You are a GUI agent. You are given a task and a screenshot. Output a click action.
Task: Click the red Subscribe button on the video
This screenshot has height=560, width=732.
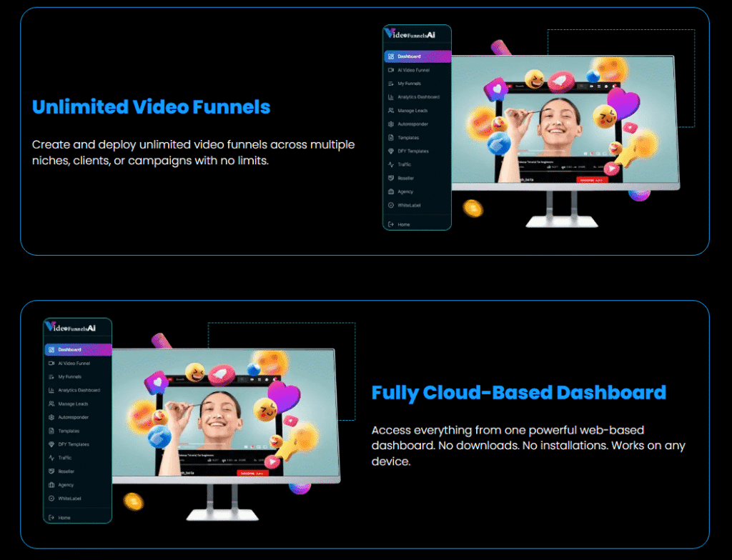252,474
